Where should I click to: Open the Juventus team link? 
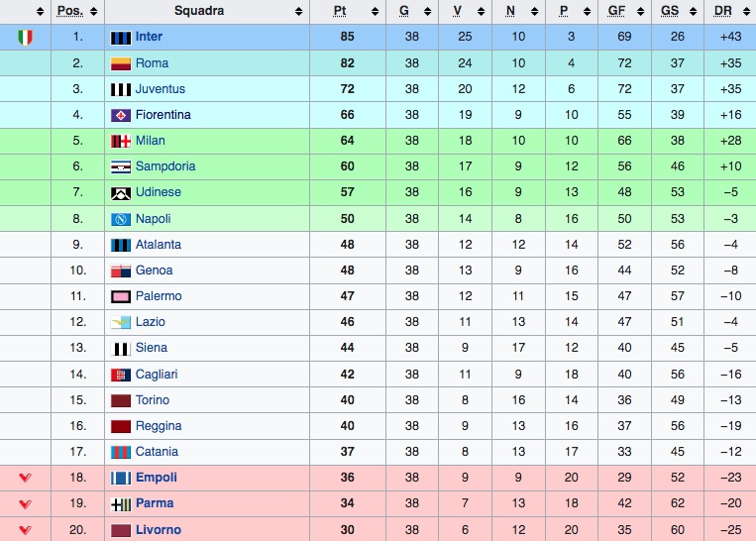coord(161,89)
